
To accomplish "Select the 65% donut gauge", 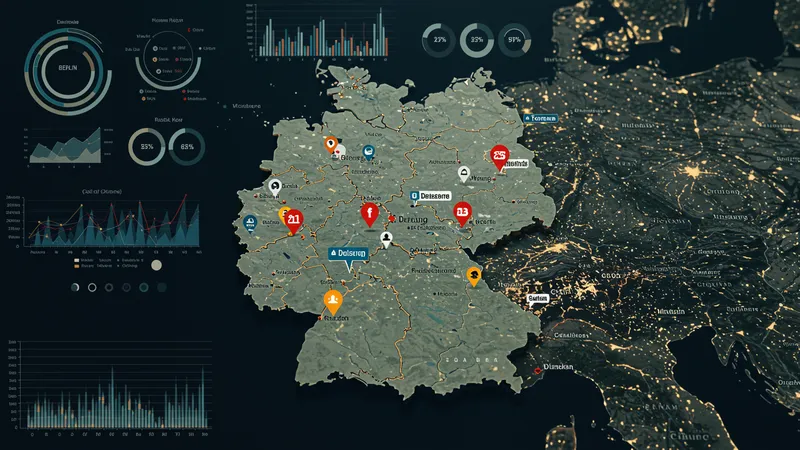I will pyautogui.click(x=186, y=147).
